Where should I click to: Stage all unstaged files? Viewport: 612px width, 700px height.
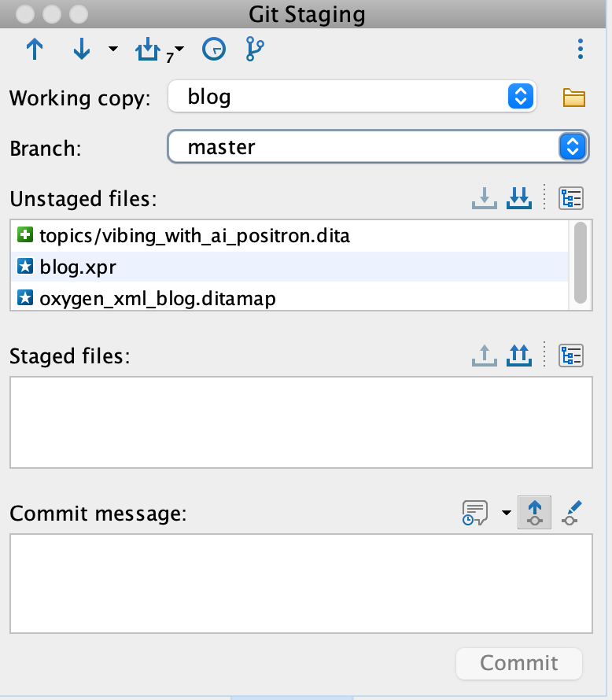pyautogui.click(x=518, y=198)
